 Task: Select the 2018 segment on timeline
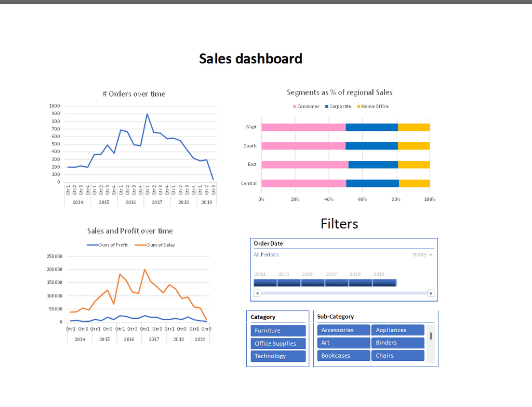(x=361, y=283)
